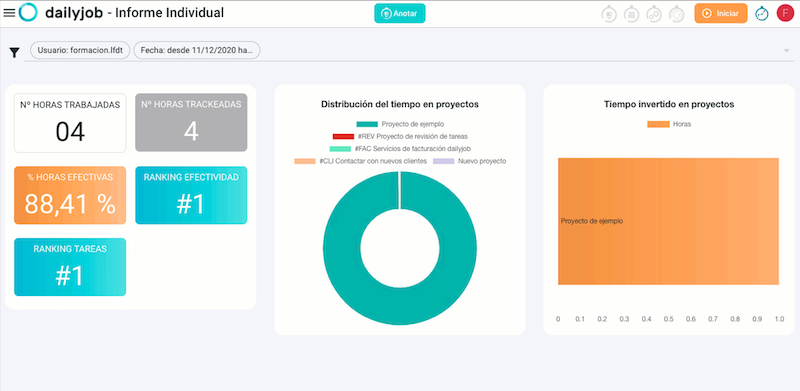This screenshot has height=391, width=800.
Task: Open the hamburger navigation menu
Action: [9, 13]
